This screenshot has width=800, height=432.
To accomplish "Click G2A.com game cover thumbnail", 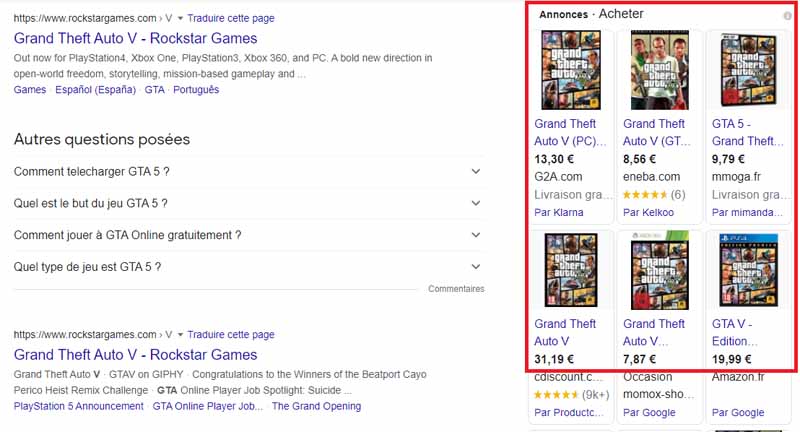I will coord(571,70).
